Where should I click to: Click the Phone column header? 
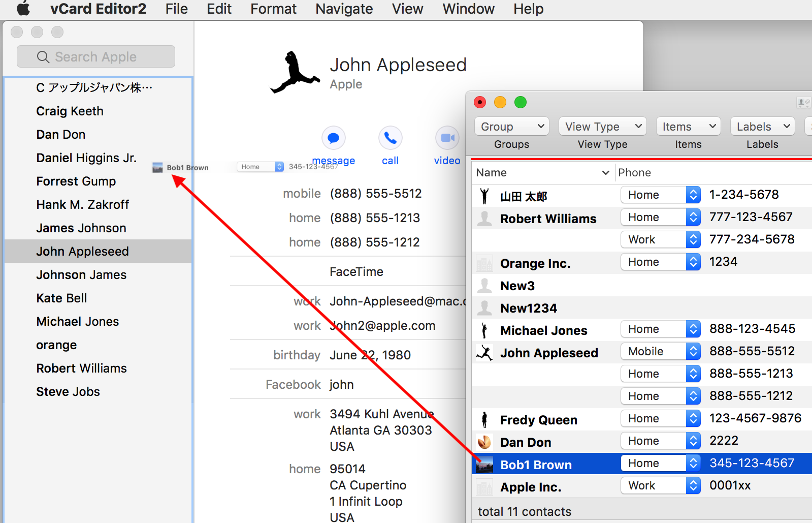(634, 173)
